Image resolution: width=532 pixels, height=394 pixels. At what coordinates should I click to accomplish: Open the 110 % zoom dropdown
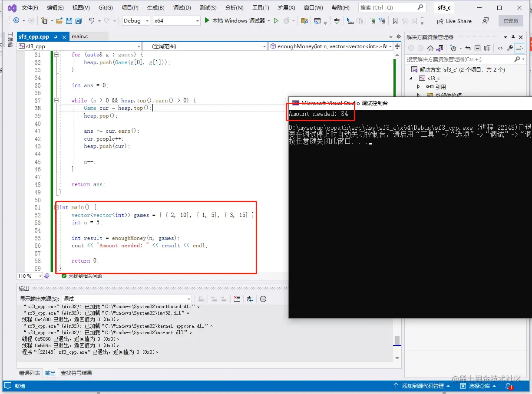[30, 276]
